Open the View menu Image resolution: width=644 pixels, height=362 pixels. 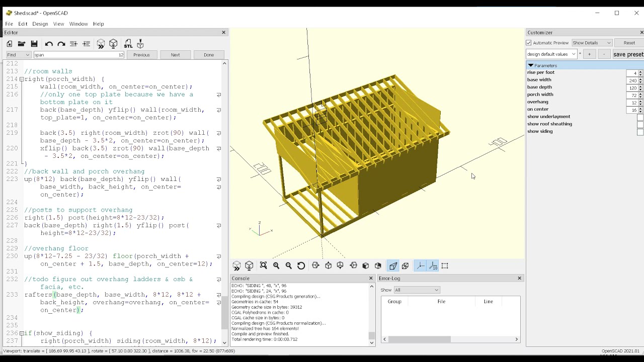[x=59, y=24]
